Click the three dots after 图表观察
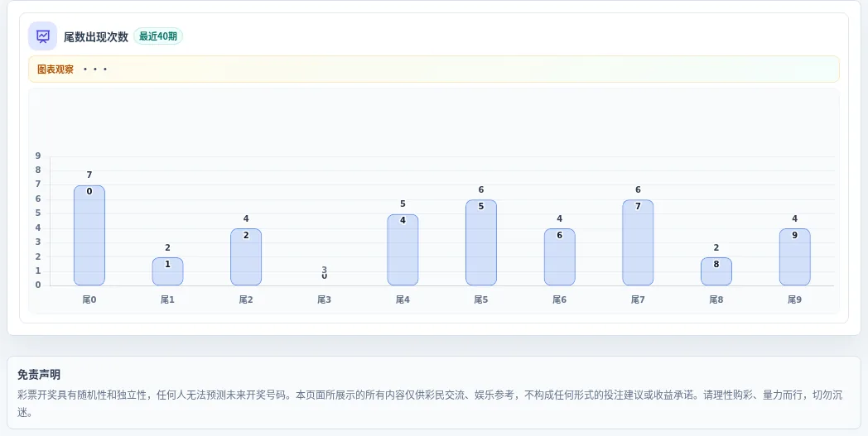 (x=95, y=69)
